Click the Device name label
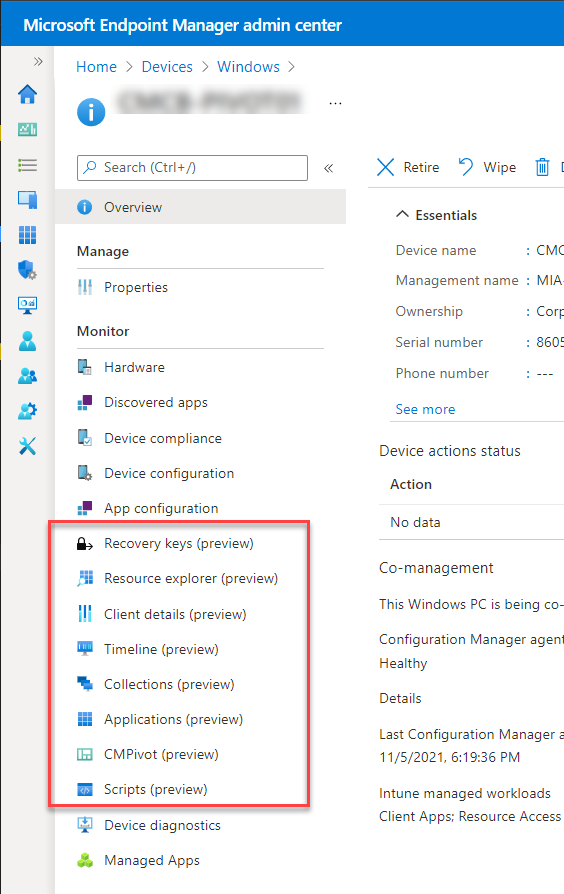Image resolution: width=564 pixels, height=894 pixels. click(436, 250)
